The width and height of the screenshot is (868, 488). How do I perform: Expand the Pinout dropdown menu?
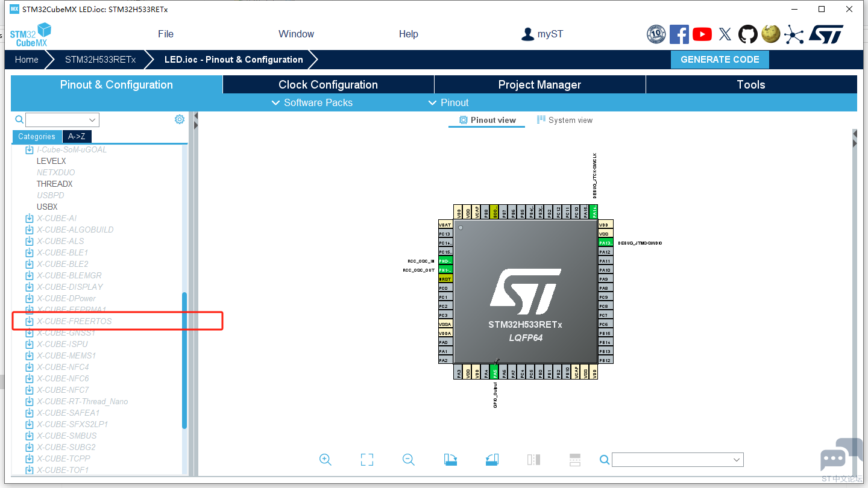pos(448,102)
